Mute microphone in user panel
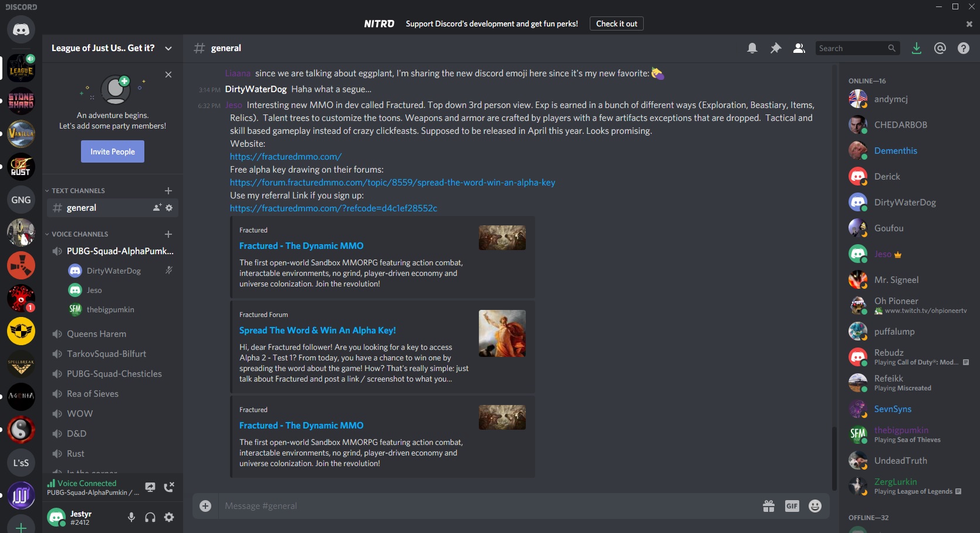The height and width of the screenshot is (533, 980). tap(131, 517)
